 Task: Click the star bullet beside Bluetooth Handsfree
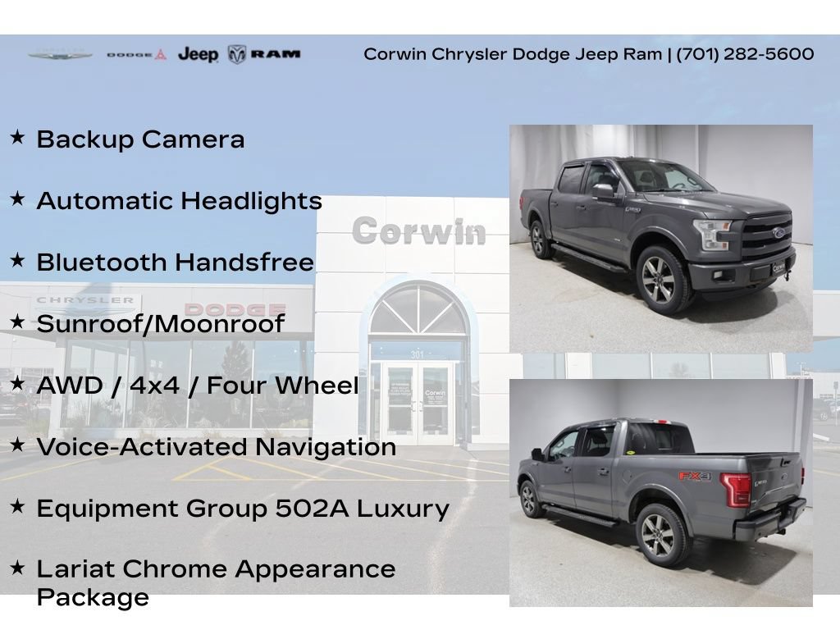click(x=18, y=260)
